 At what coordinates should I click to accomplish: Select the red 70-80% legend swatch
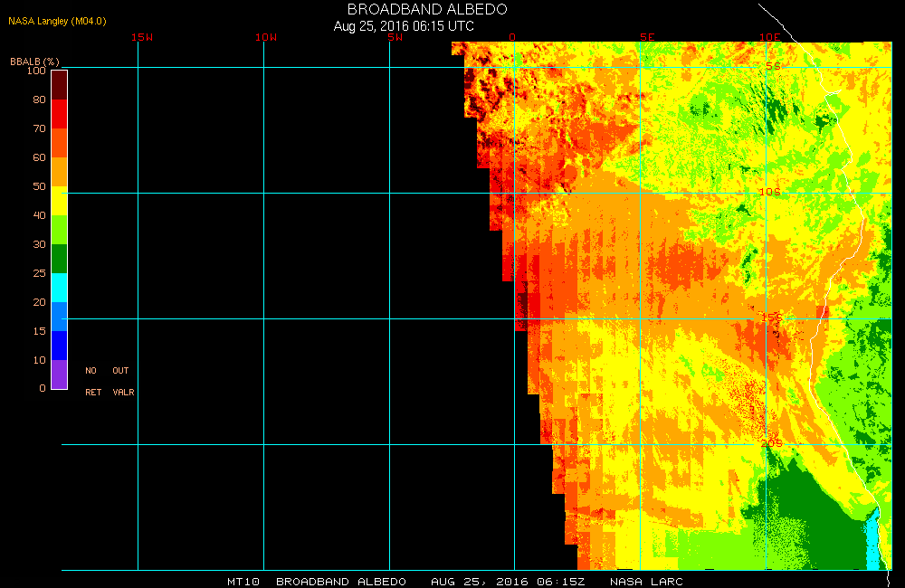point(59,114)
